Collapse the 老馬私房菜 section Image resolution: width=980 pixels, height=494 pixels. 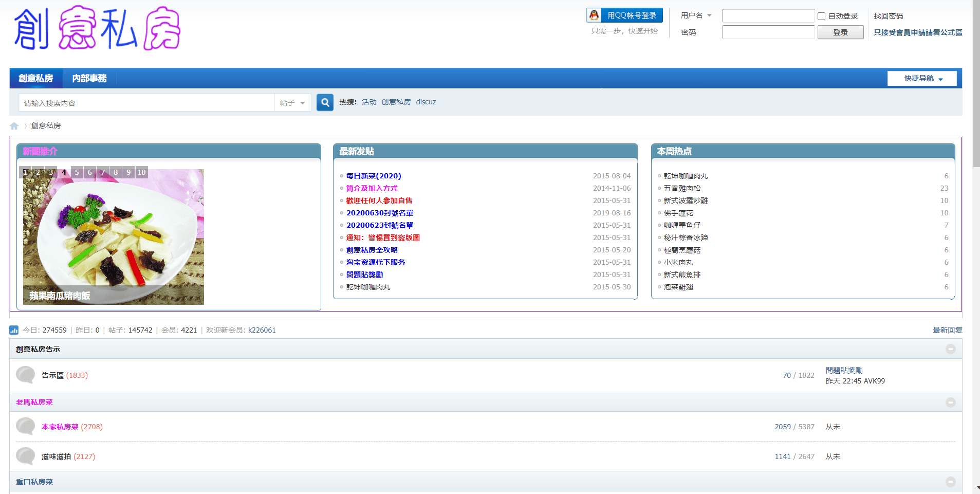(951, 402)
